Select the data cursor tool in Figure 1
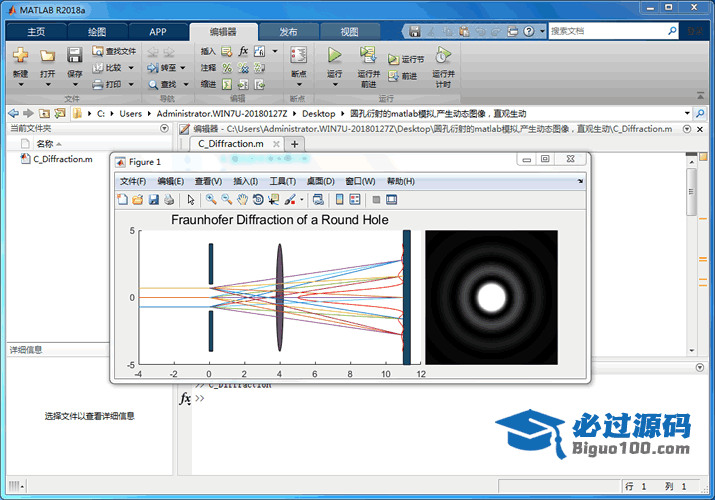The width and height of the screenshot is (715, 500). coord(274,200)
